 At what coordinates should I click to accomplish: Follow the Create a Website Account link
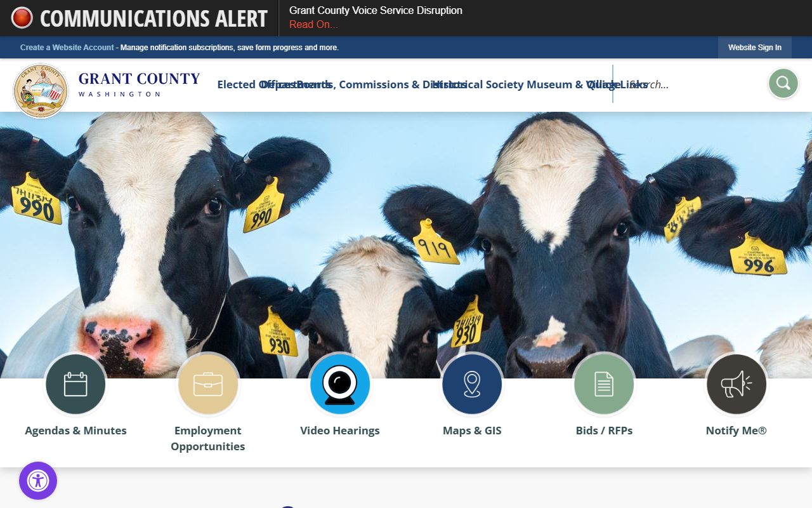coord(67,48)
